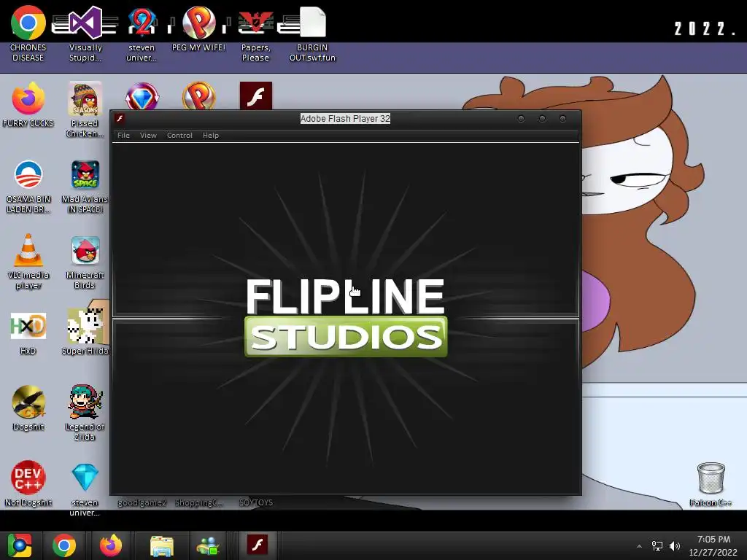
Task: Select the OSAMA BIN LADEN BR... icon
Action: (28, 187)
